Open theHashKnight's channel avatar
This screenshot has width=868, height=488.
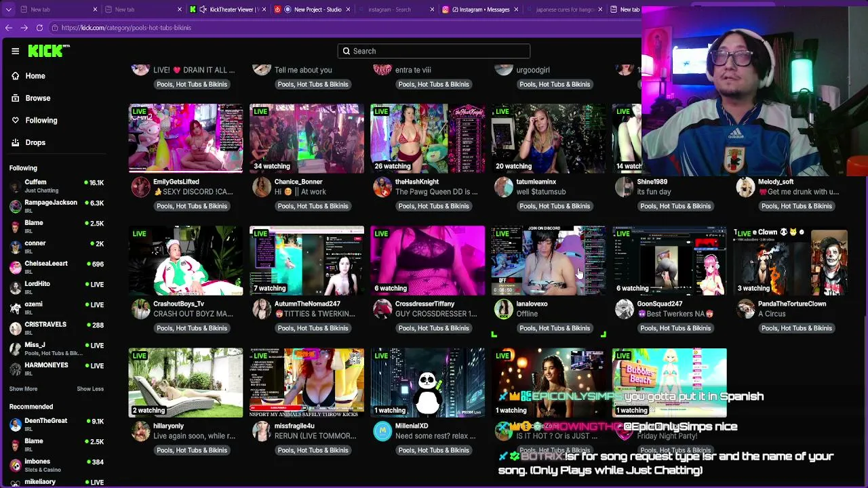(382, 187)
